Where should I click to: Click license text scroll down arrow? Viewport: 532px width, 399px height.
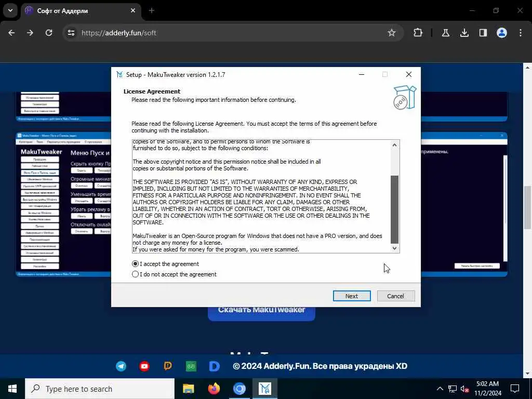pos(394,248)
